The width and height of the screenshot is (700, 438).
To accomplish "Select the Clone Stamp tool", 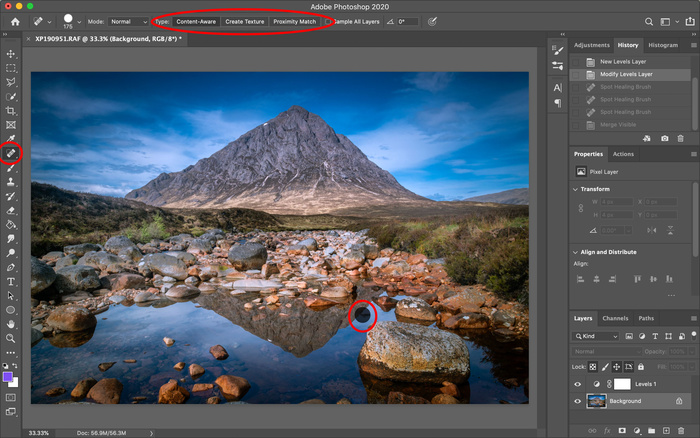I will pyautogui.click(x=11, y=183).
